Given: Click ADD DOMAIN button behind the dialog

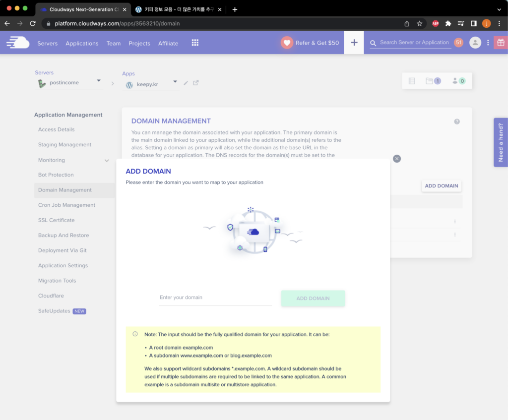Looking at the screenshot, I should 441,186.
